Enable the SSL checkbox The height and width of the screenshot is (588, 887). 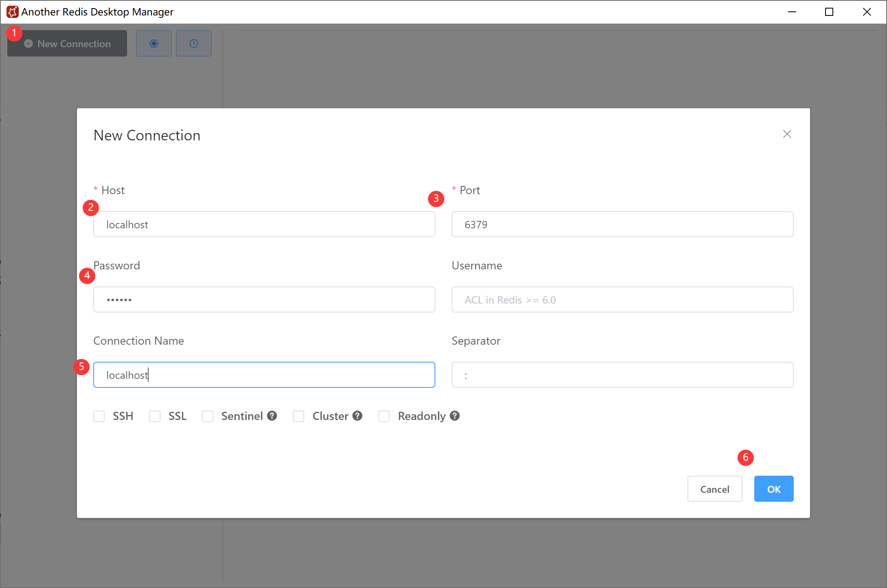click(155, 416)
